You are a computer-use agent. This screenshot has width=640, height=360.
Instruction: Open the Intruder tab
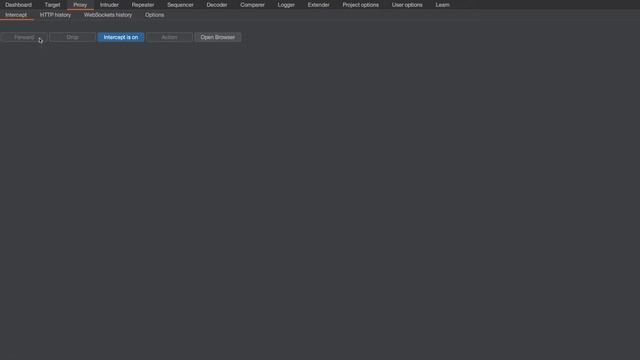109,5
